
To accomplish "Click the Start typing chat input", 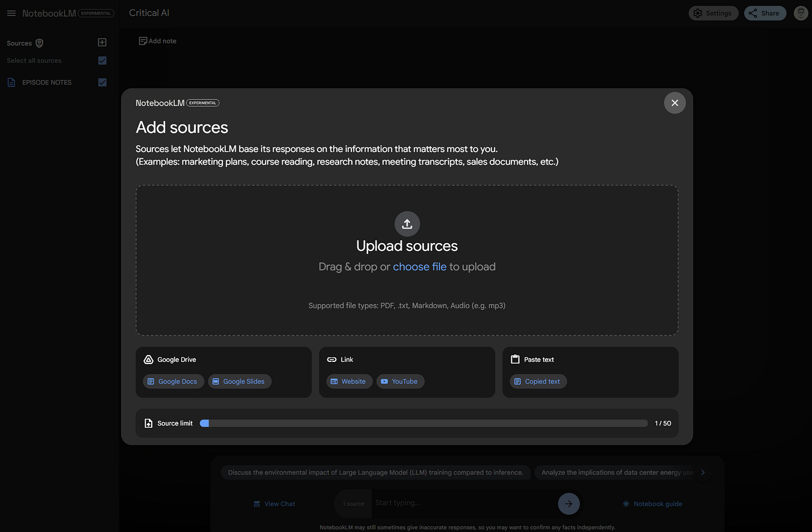I will click(x=463, y=503).
